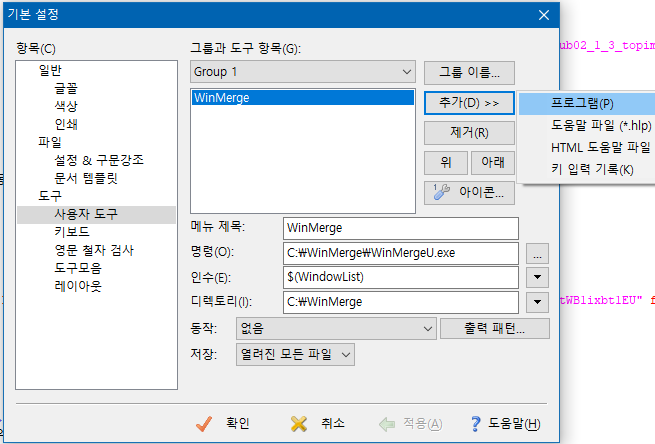Move item down with 아래 button
This screenshot has width=655, height=444.
(x=493, y=162)
